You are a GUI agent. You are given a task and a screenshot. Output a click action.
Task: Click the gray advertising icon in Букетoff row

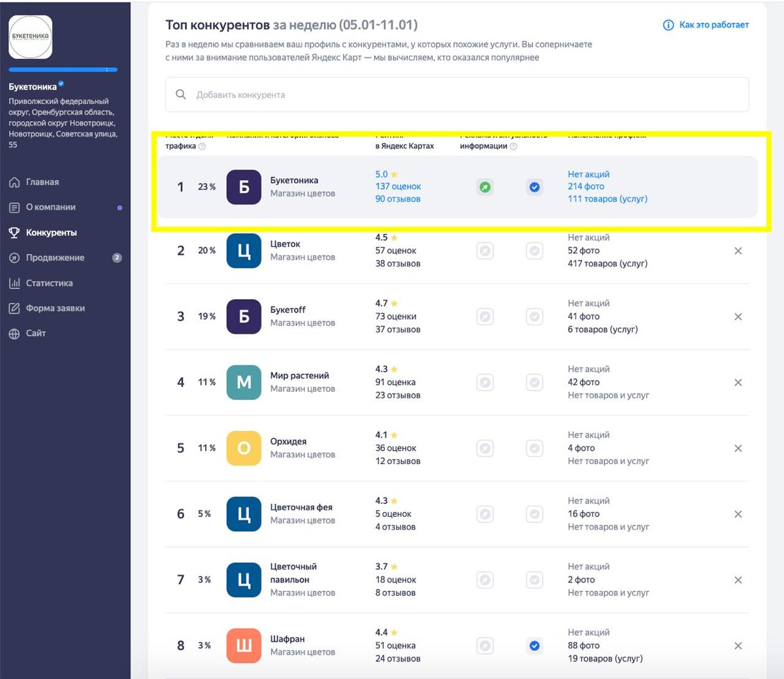(x=485, y=317)
